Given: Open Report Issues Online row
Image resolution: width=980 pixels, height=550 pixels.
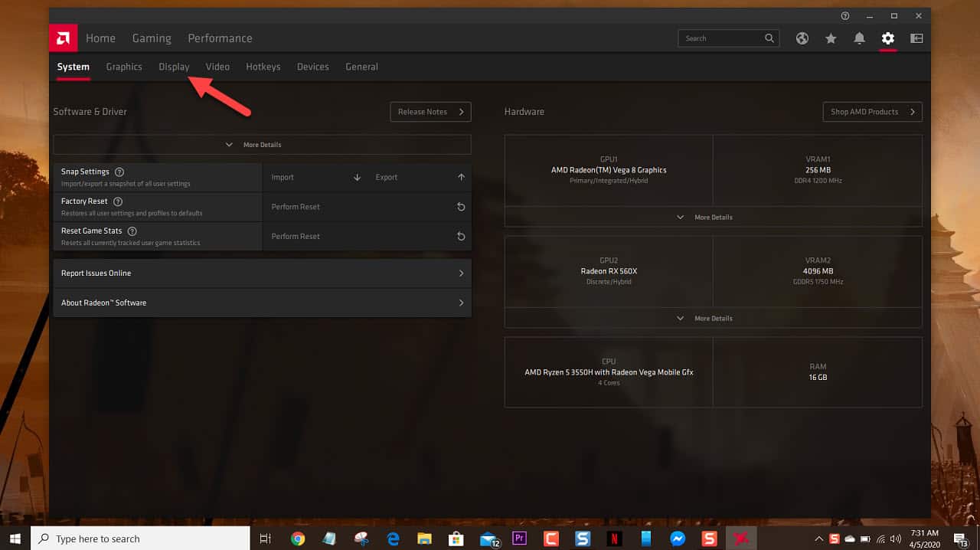Looking at the screenshot, I should tap(262, 273).
